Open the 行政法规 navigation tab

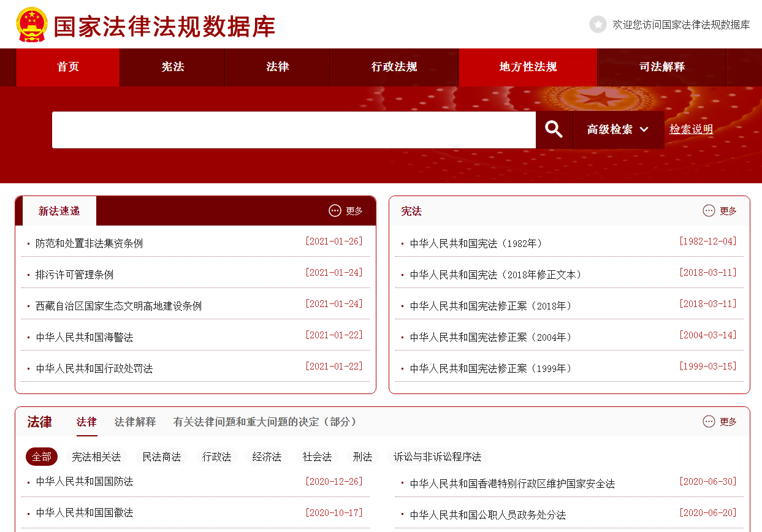(x=394, y=67)
